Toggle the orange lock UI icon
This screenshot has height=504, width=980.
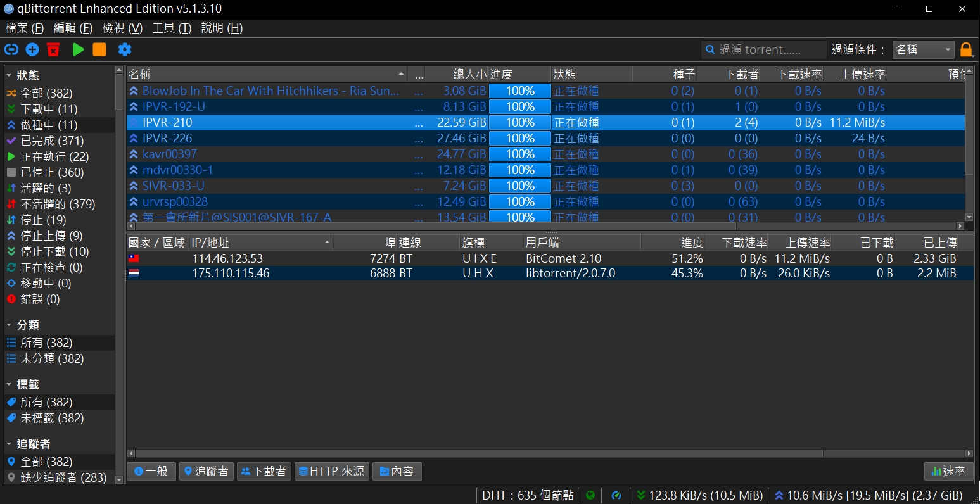tap(966, 49)
